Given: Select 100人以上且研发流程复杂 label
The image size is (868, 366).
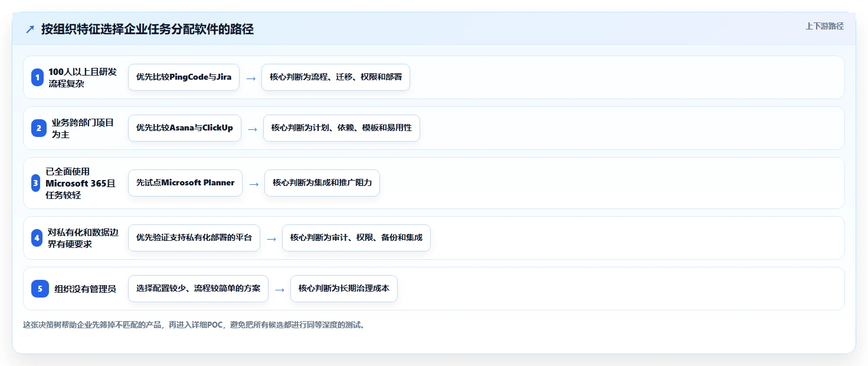Looking at the screenshot, I should pos(83,77).
